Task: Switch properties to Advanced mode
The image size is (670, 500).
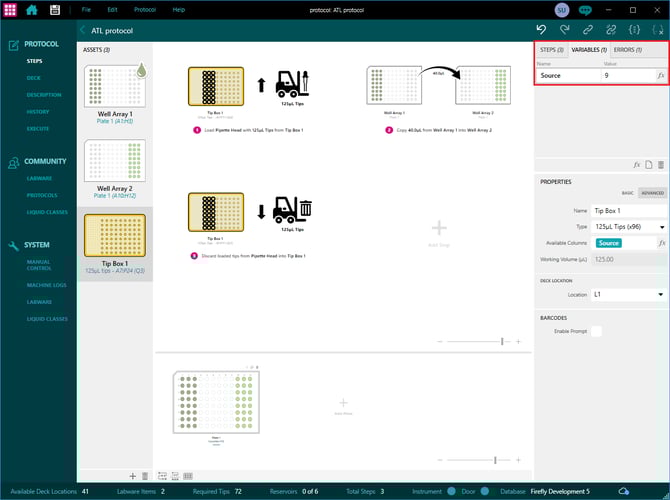Action: click(x=652, y=193)
